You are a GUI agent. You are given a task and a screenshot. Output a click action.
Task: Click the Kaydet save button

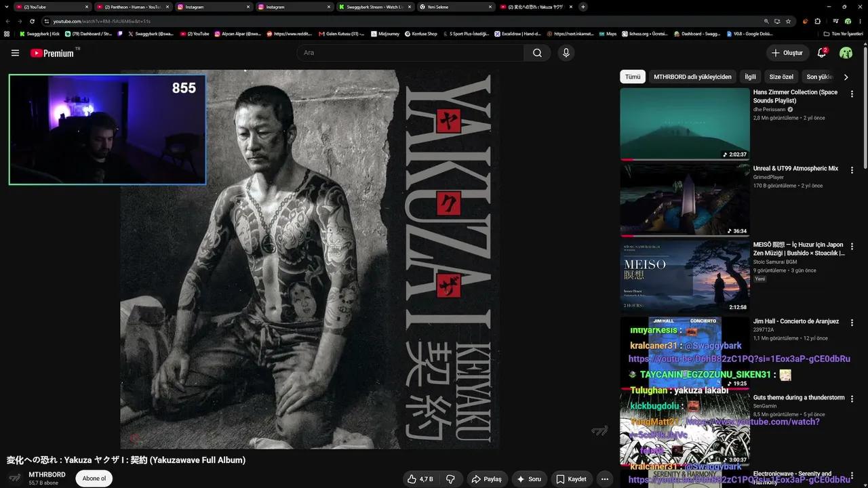coord(571,479)
